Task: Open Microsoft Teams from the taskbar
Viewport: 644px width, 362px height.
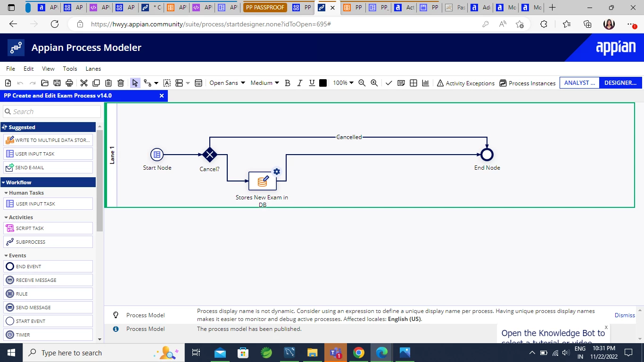Action: tap(336, 353)
